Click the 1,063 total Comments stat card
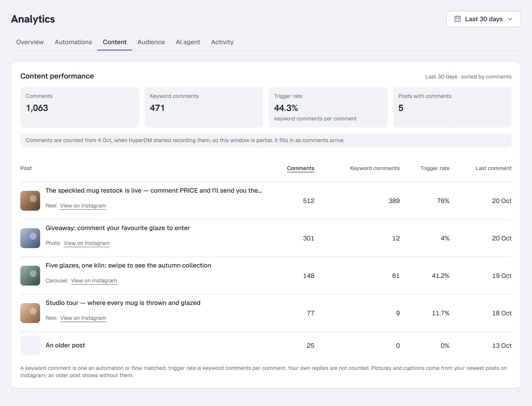Image resolution: width=532 pixels, height=406 pixels. (80, 107)
